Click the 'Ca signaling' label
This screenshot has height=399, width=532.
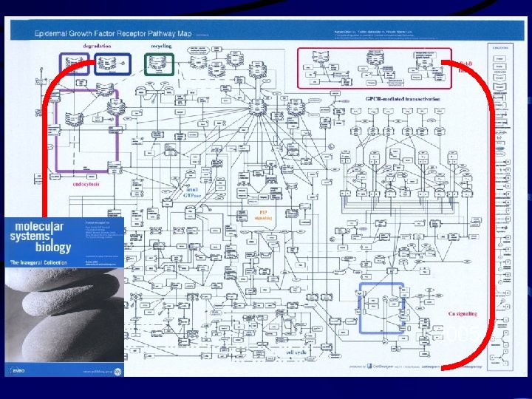(463, 314)
